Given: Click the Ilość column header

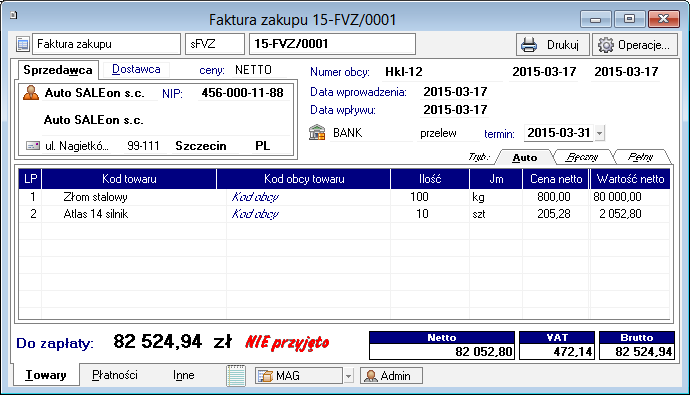Looking at the screenshot, I should coord(430,179).
